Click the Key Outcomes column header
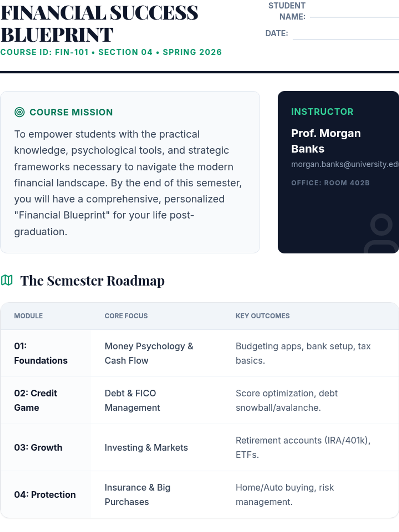The height and width of the screenshot is (532, 399). [263, 316]
